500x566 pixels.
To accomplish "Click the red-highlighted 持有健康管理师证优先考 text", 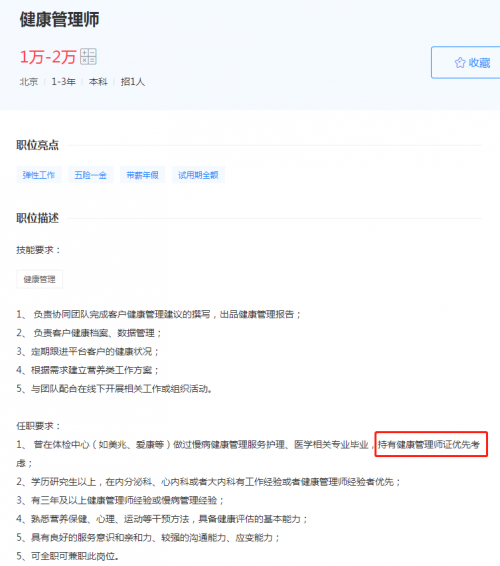I will (429, 444).
